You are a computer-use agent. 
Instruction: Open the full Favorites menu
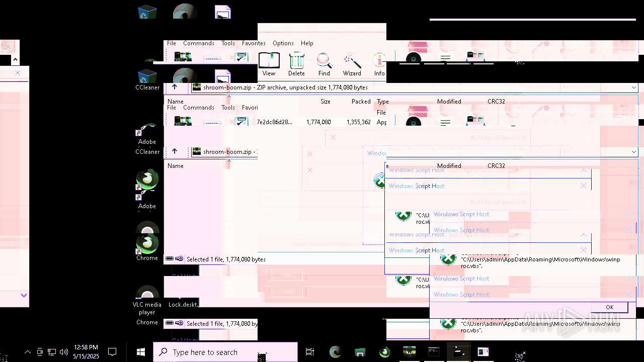coord(254,43)
